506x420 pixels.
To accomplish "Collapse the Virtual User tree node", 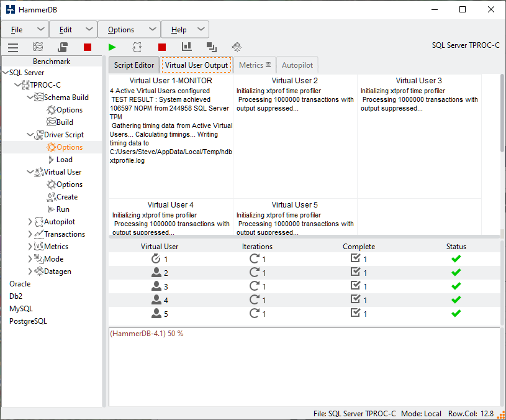I will [x=30, y=172].
